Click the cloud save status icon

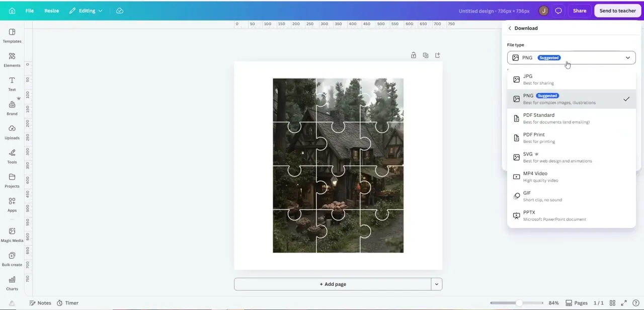[x=120, y=11]
